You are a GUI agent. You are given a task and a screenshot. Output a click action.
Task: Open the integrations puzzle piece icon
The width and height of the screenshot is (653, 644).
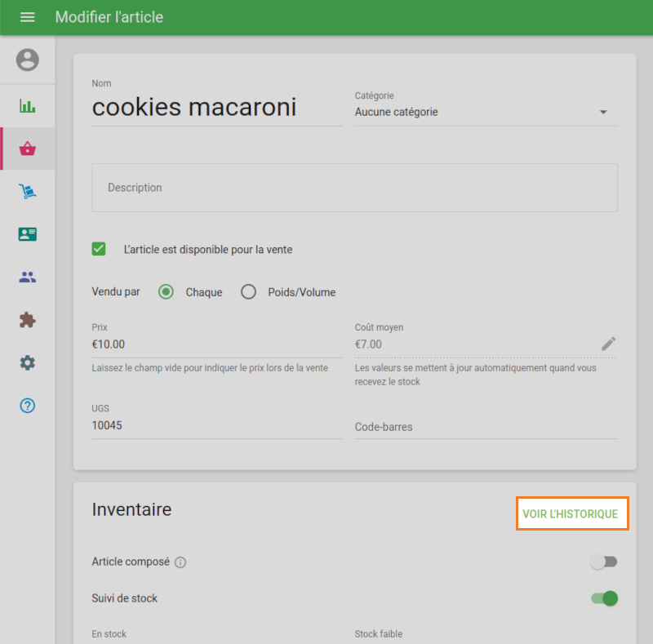(x=28, y=320)
